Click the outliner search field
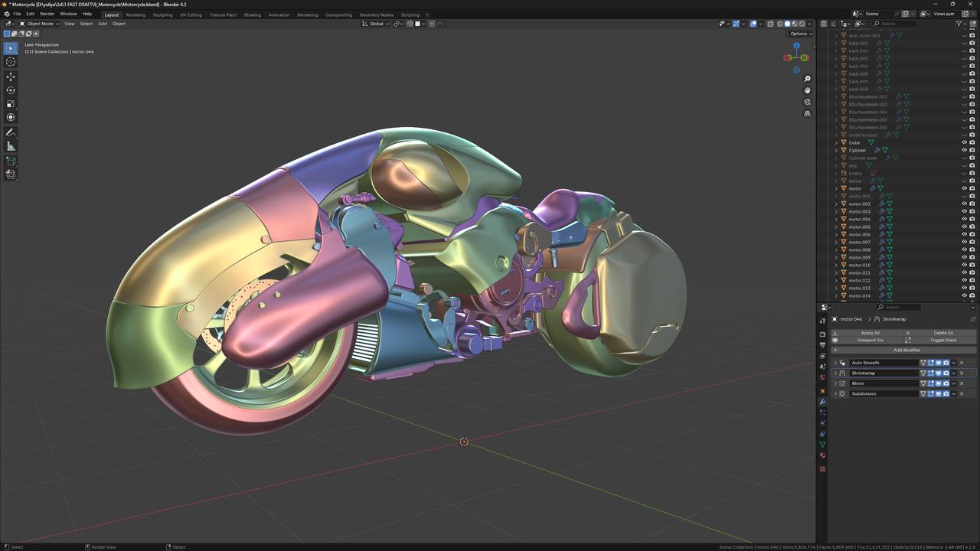The height and width of the screenshot is (551, 980). pos(894,24)
